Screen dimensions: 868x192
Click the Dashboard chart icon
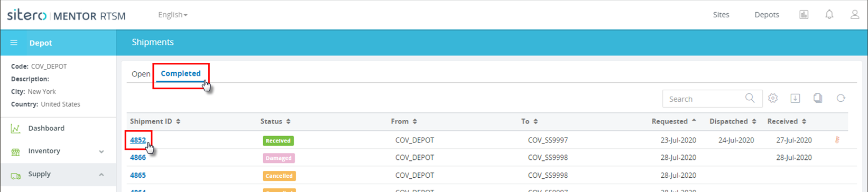16,128
